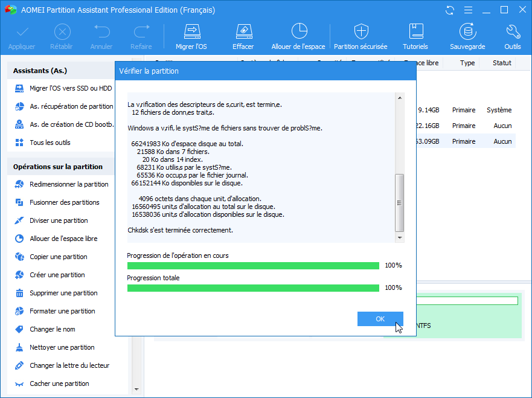Open the Sauvegarde backup tool
Screen dimensions: 532x398
pos(467,37)
